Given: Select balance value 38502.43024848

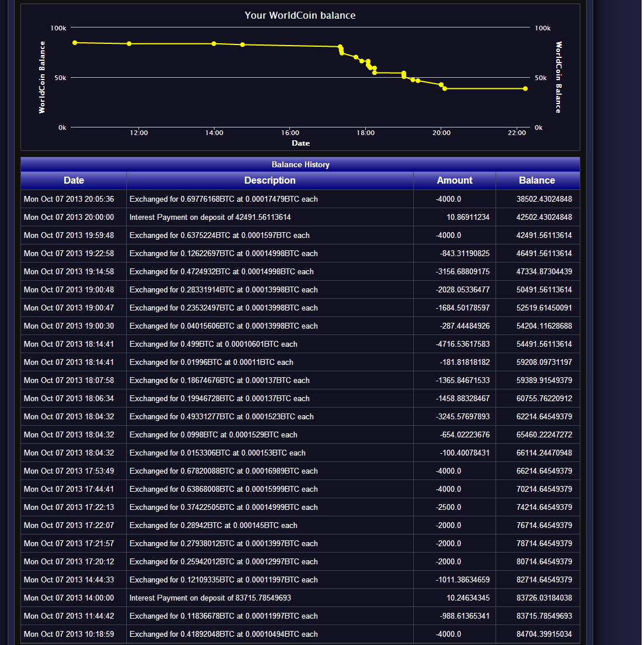Looking at the screenshot, I should (x=544, y=199).
